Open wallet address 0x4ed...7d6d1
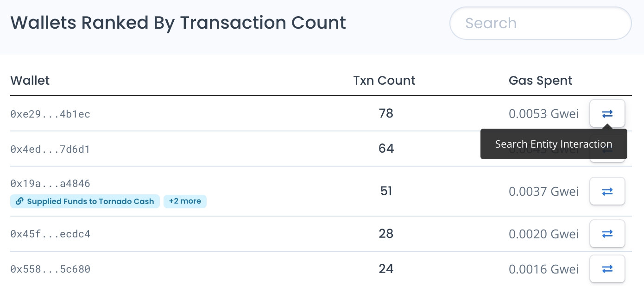This screenshot has width=644, height=286. [50, 149]
